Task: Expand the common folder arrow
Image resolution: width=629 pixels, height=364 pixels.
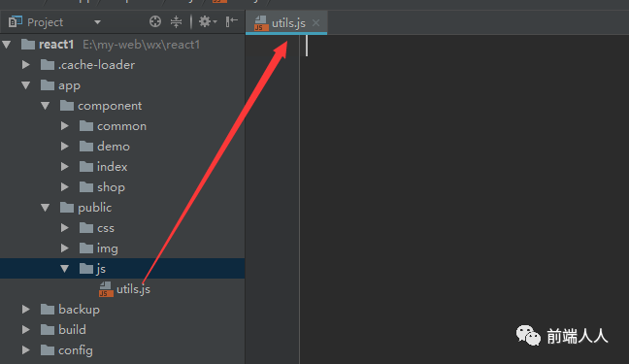Action: [65, 126]
